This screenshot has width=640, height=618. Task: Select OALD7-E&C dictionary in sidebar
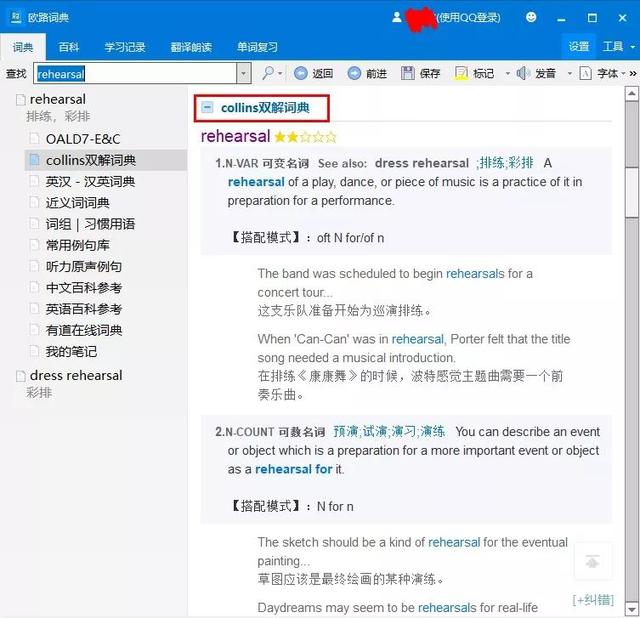(x=83, y=139)
